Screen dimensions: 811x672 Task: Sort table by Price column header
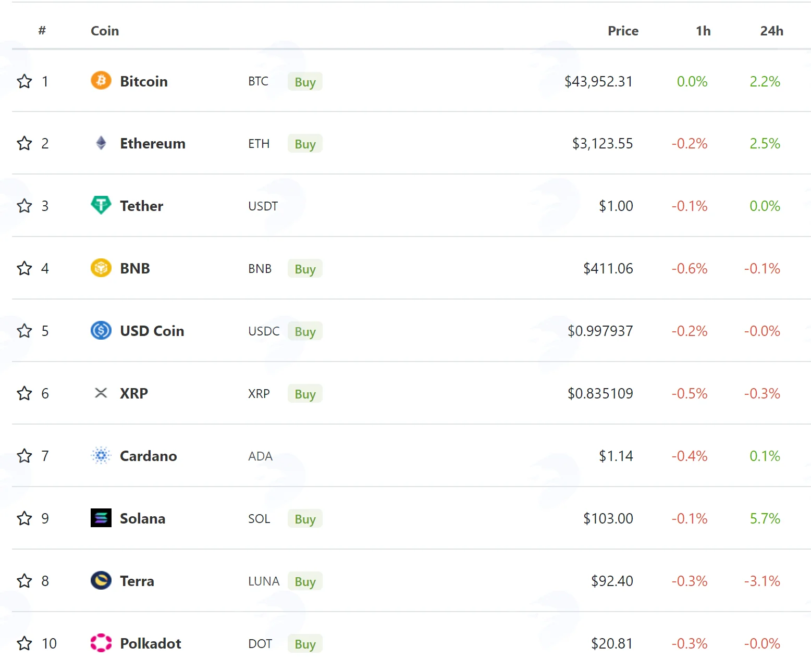tap(623, 31)
